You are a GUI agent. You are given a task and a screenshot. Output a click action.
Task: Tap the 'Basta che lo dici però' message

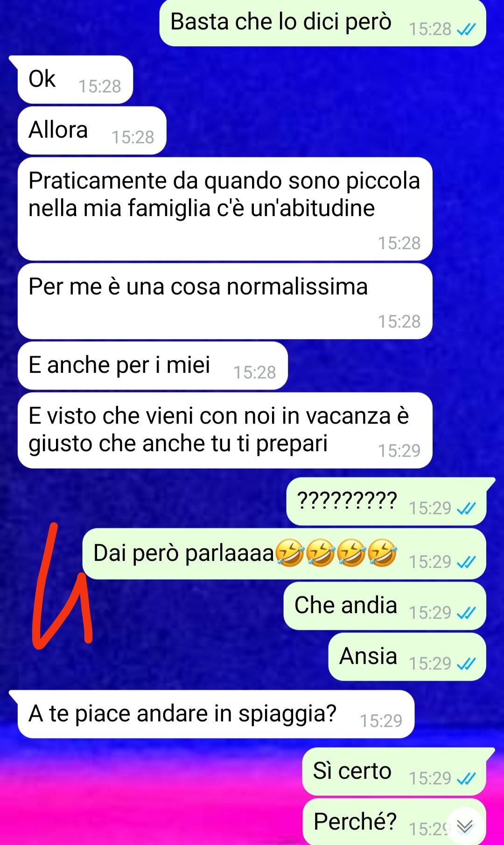point(323,23)
